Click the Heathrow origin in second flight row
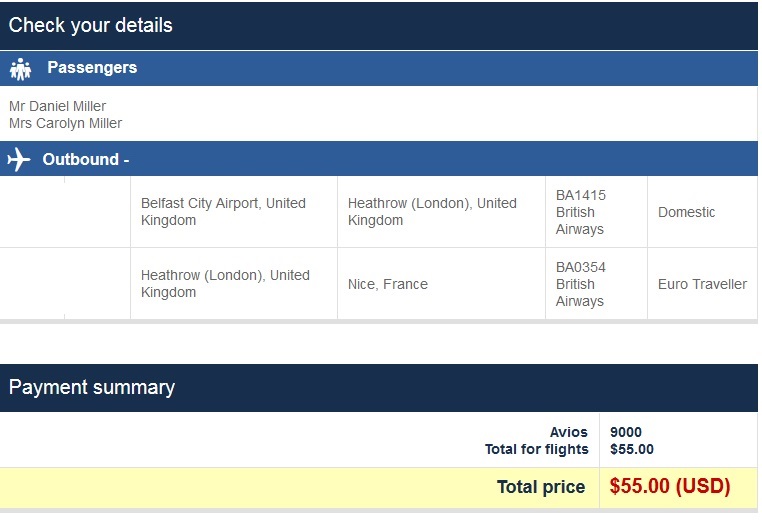This screenshot has height=527, width=762. click(225, 284)
